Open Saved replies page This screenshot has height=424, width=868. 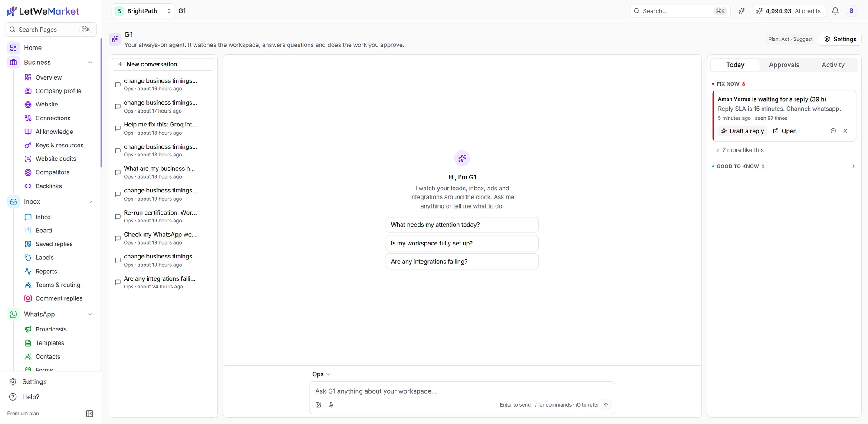pos(54,244)
